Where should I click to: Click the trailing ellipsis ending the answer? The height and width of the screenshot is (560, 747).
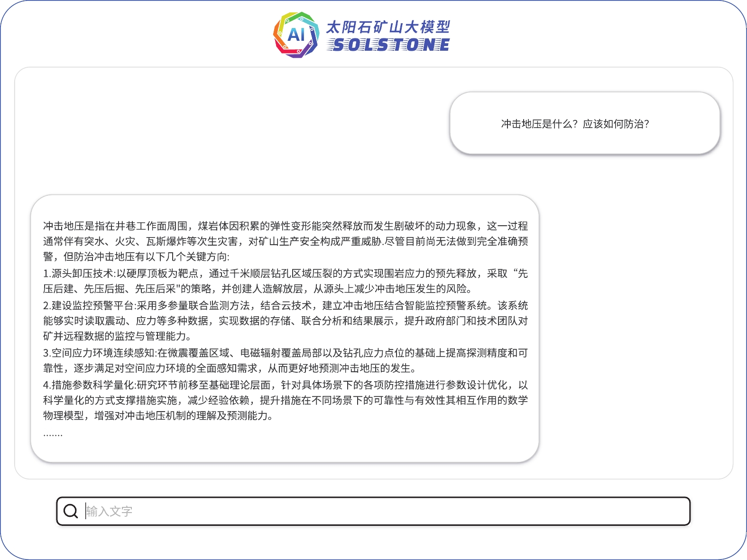coord(53,433)
